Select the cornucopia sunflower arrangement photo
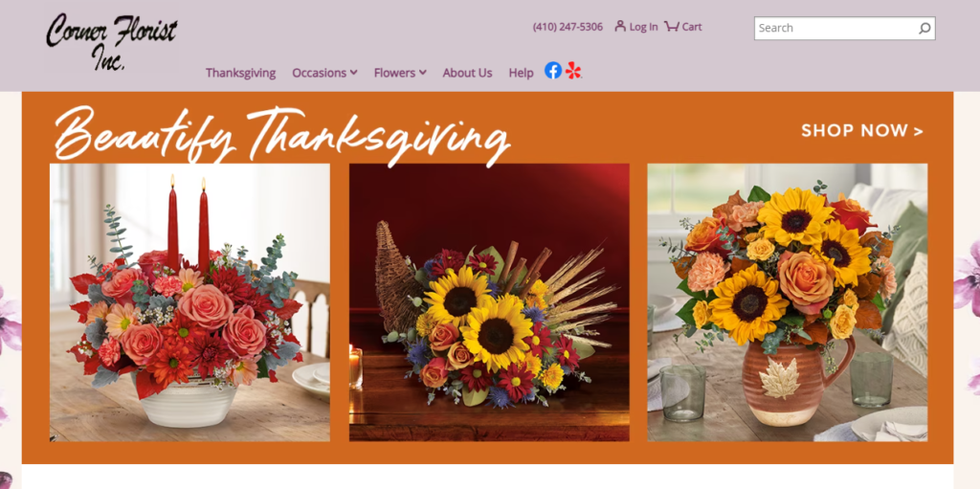The height and width of the screenshot is (489, 980). [489, 302]
